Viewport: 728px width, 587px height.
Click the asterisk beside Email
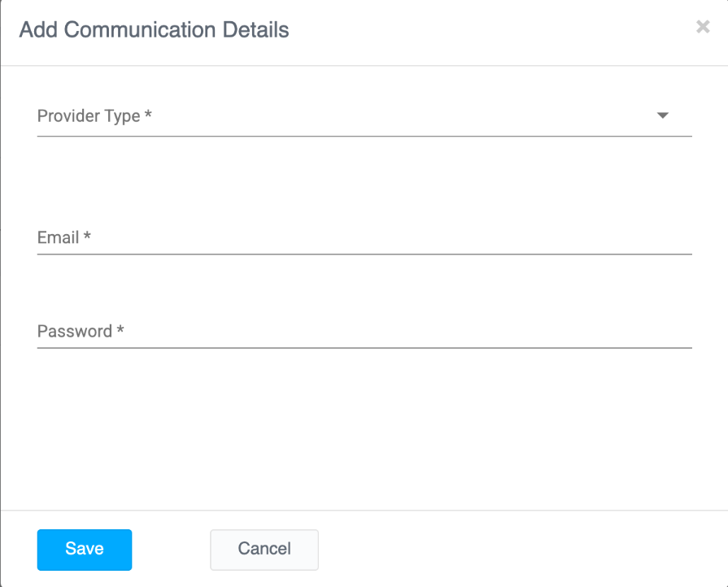tap(87, 237)
